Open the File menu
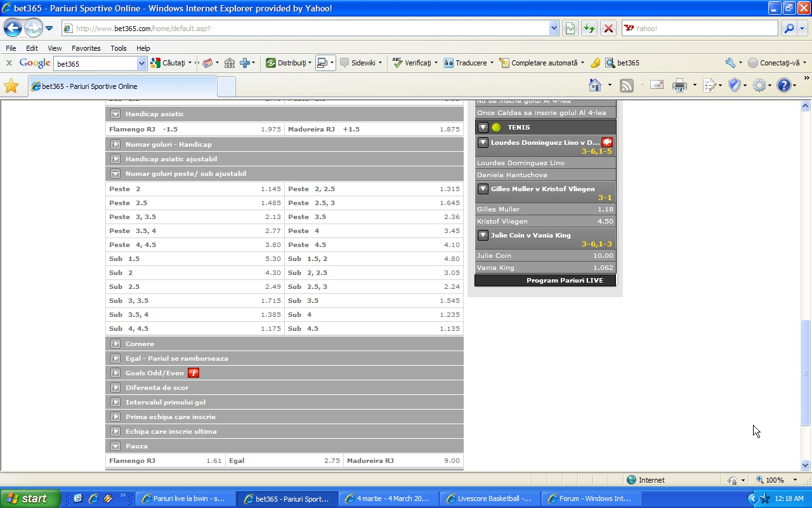This screenshot has height=508, width=812. [11, 48]
